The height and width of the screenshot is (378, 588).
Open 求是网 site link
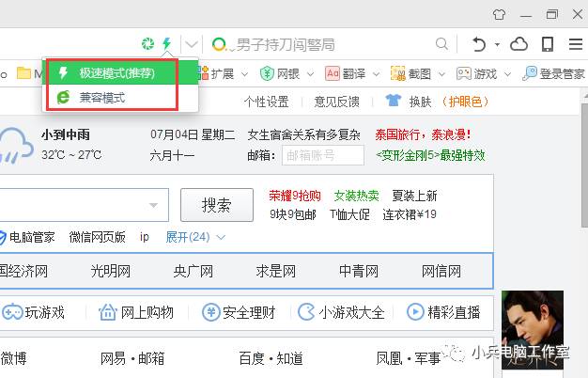tap(276, 271)
